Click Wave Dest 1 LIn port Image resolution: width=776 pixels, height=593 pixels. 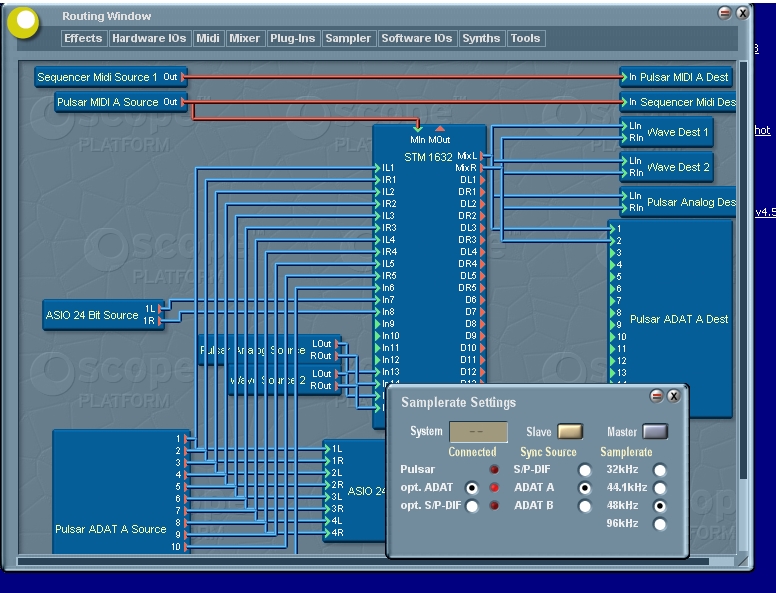click(625, 126)
